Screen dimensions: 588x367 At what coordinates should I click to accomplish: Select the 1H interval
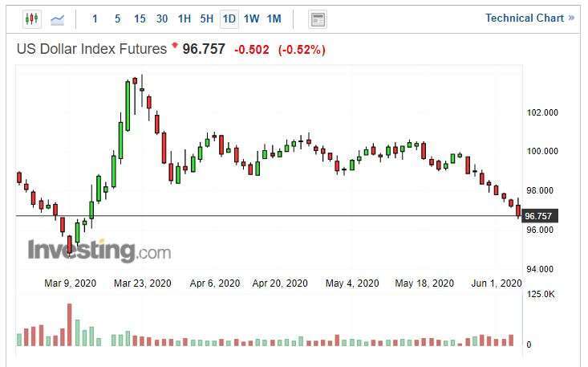point(185,18)
